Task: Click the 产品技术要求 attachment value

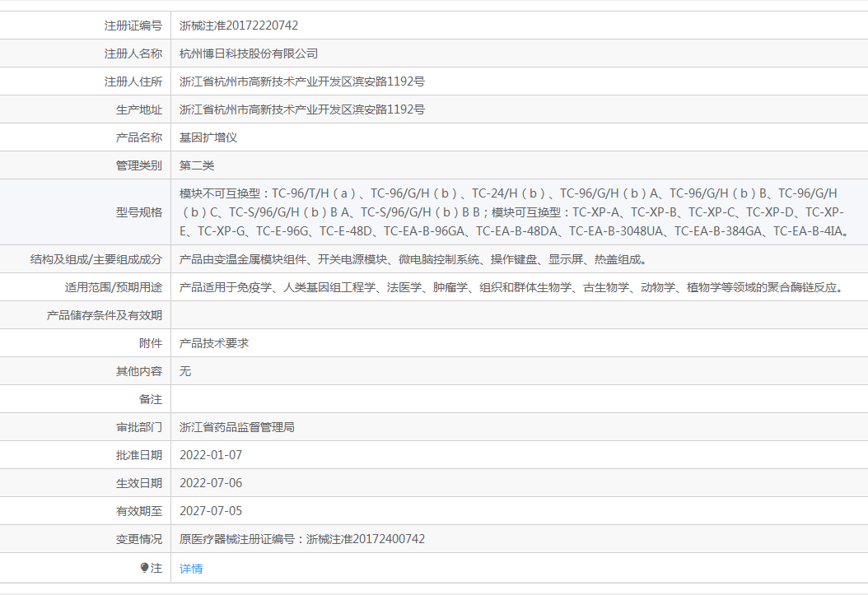Action: pos(214,343)
